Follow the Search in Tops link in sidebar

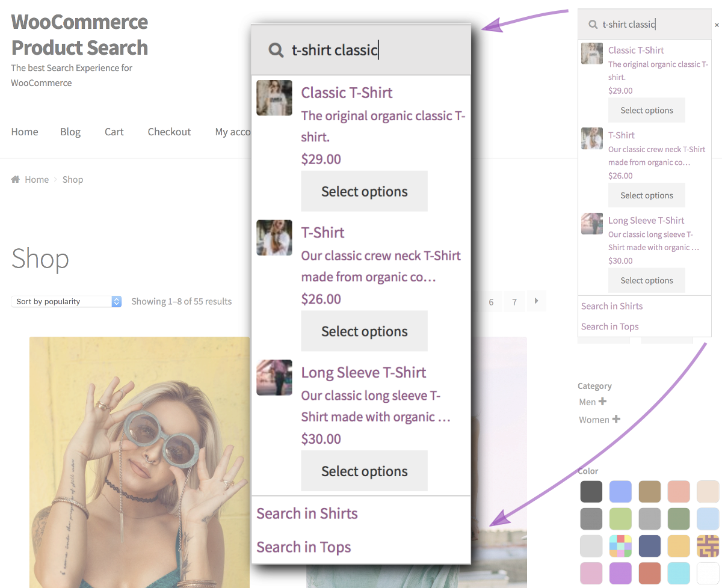609,326
